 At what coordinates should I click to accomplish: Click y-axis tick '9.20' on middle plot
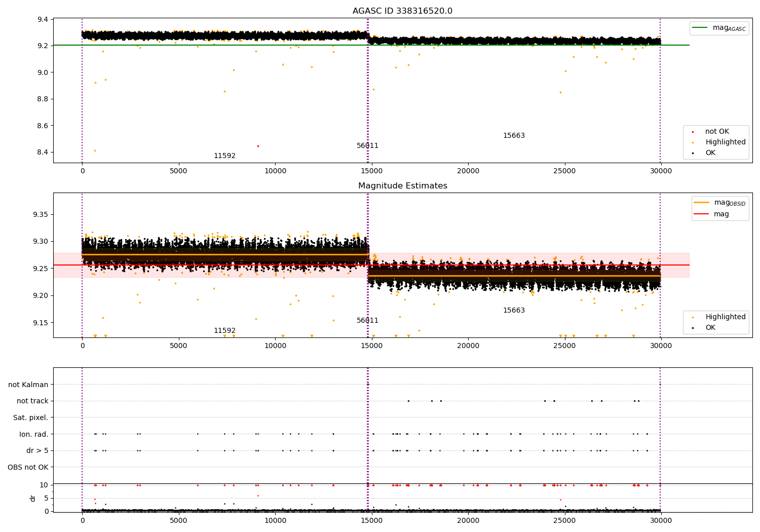point(41,296)
